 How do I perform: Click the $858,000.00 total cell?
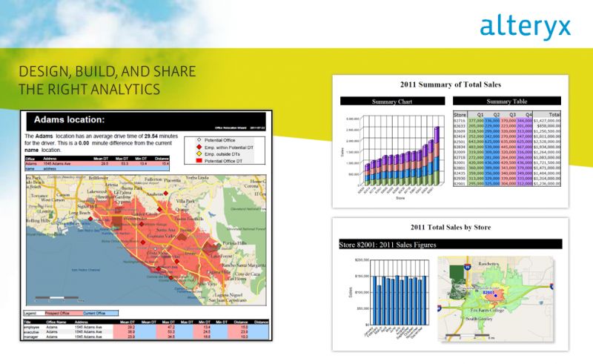[547, 126]
